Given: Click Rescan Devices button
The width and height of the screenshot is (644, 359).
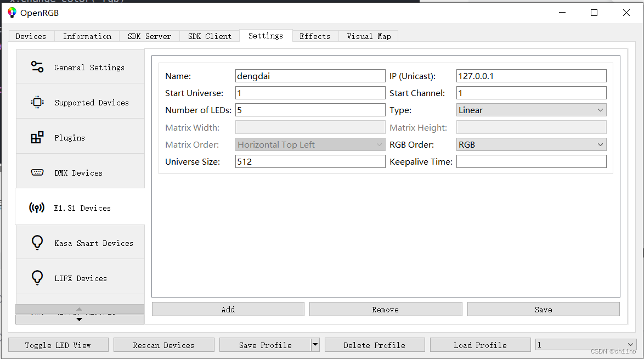Looking at the screenshot, I should click(164, 345).
